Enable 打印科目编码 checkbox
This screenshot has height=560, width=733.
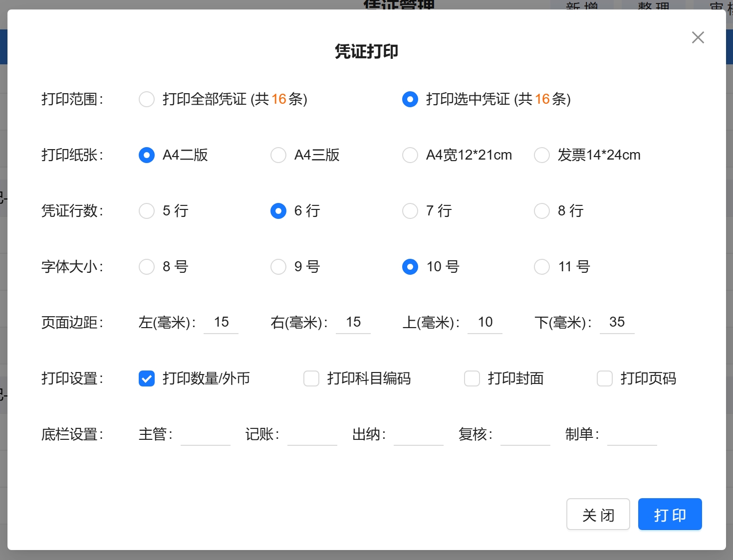(x=311, y=378)
